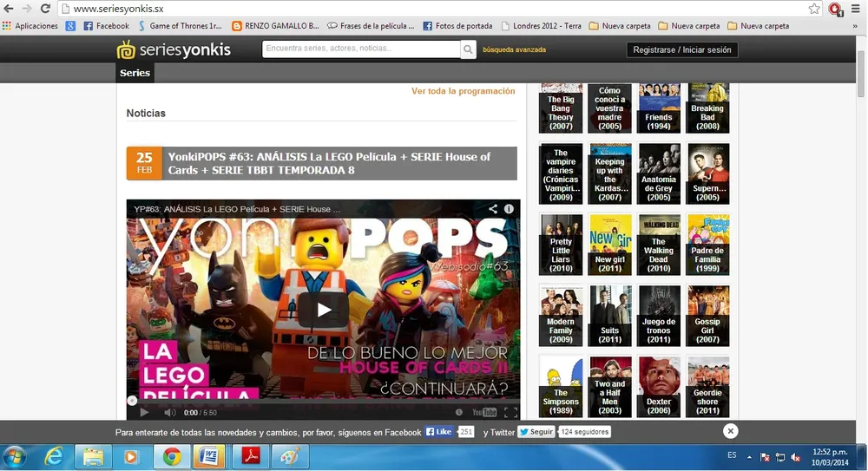Open Geordie shore (2011) thumbnail
The image size is (868, 471).
[707, 387]
